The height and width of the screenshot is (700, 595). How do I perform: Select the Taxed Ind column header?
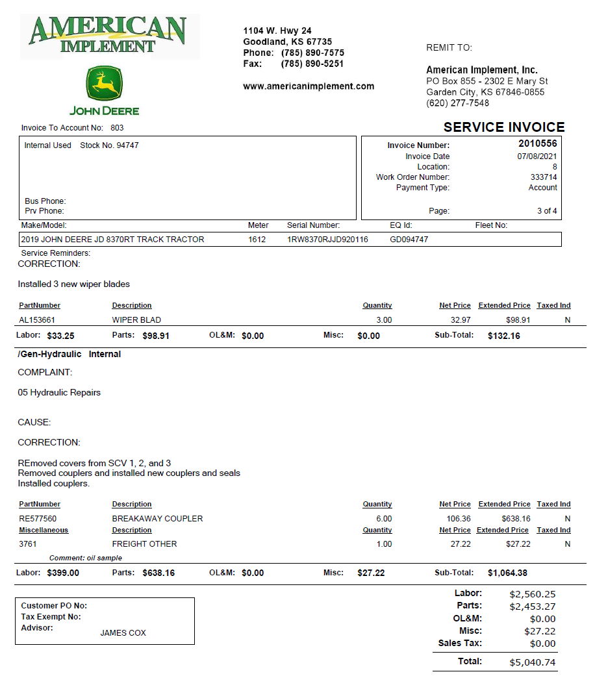[x=553, y=305]
